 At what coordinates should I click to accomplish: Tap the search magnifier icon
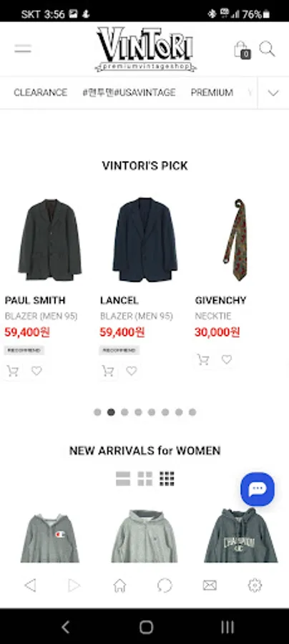[x=267, y=49]
